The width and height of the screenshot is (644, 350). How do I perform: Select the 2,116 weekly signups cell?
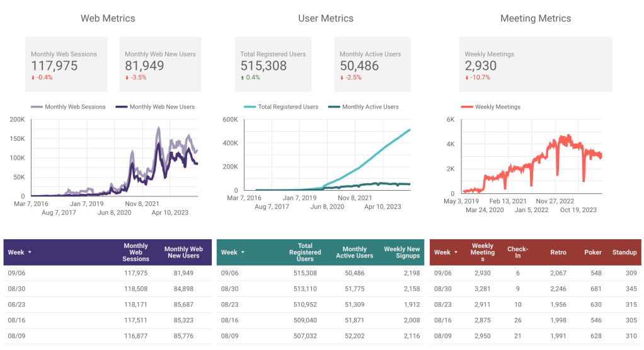point(411,336)
